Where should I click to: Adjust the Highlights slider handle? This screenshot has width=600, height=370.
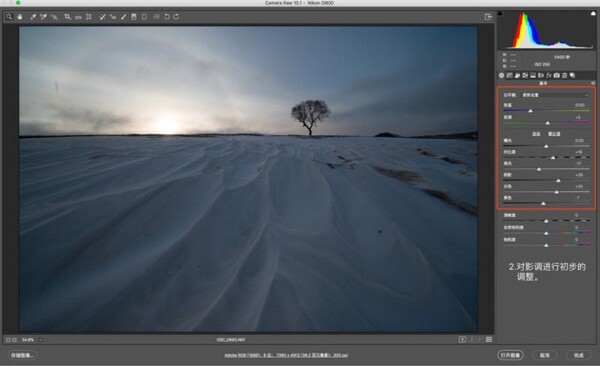pyautogui.click(x=539, y=169)
